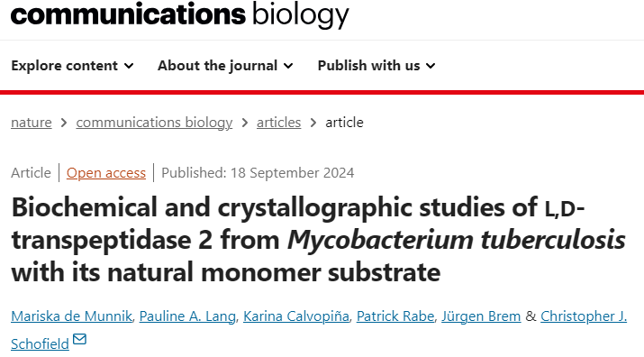644x357 pixels.
Task: Click the chevron beside Explore content
Action: pyautogui.click(x=129, y=66)
